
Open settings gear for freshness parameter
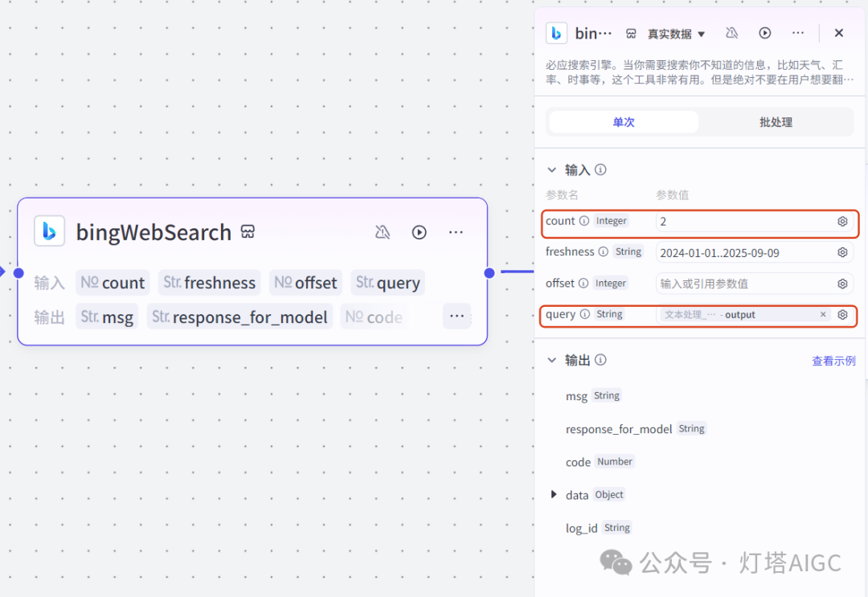point(842,252)
